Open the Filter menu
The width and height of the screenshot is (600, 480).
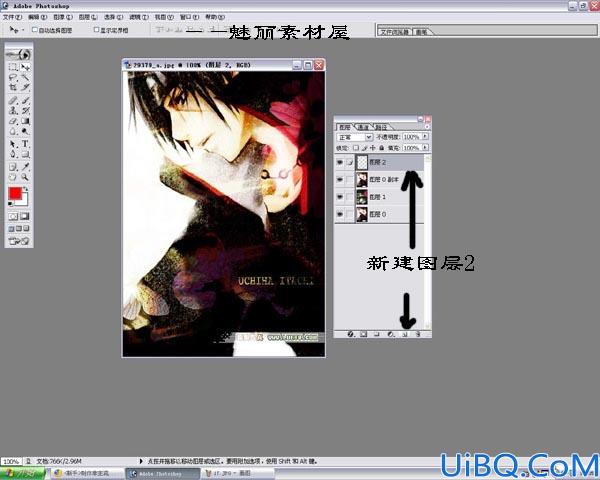click(139, 17)
